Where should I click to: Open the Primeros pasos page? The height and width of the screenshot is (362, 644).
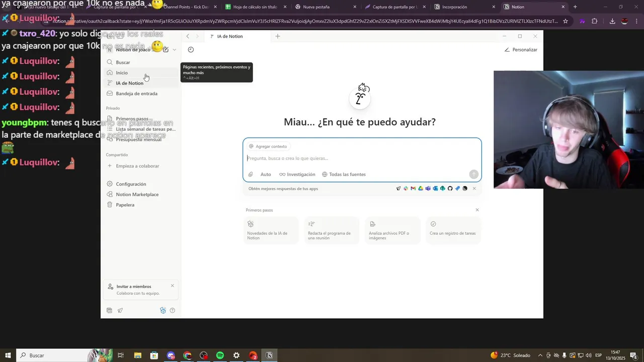(x=140, y=119)
